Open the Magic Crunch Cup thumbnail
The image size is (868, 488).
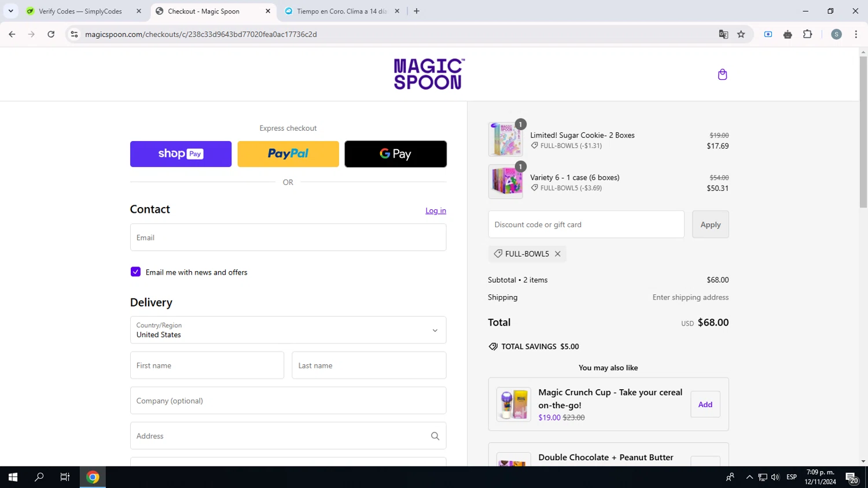pos(513,404)
